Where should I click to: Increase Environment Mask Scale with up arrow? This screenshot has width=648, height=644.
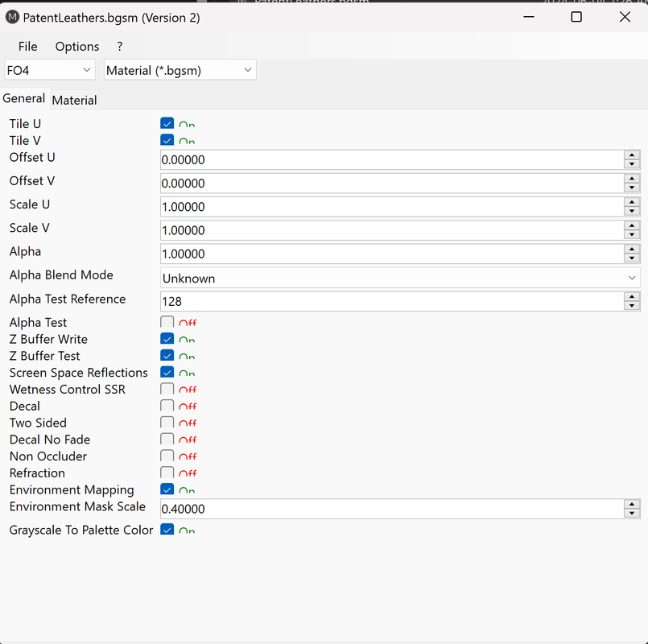click(x=632, y=505)
